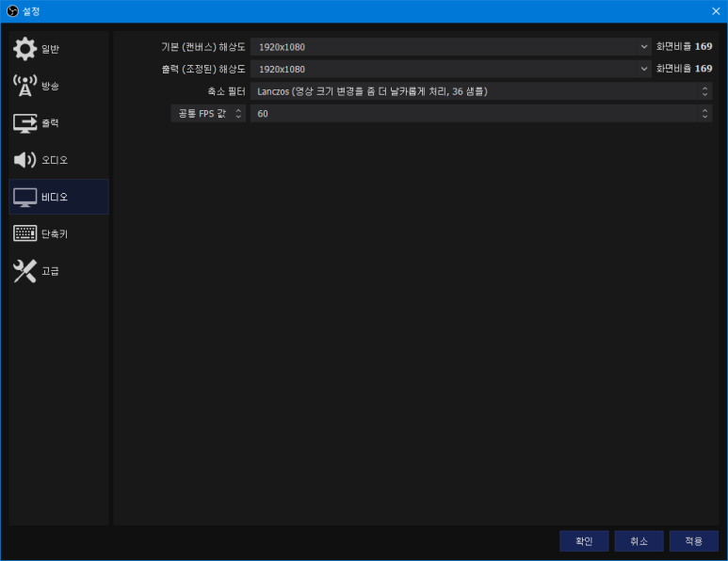Select the 방송 broadcast antenna icon

(24, 86)
